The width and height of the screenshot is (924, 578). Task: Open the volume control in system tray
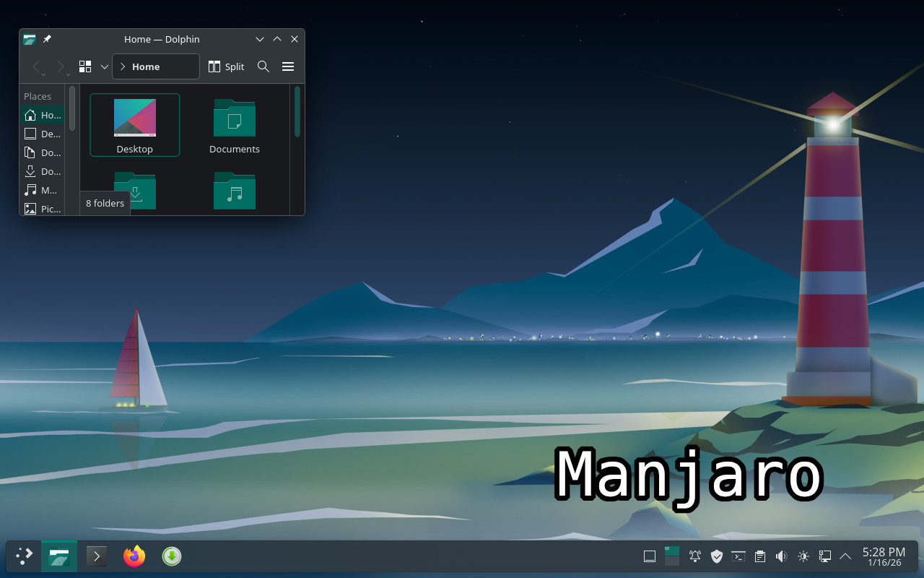(x=781, y=556)
